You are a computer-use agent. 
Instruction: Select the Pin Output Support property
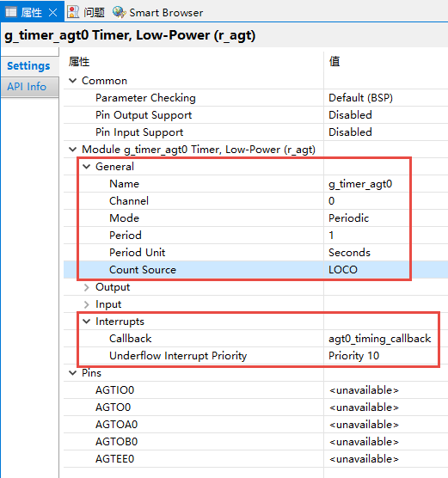[144, 115]
